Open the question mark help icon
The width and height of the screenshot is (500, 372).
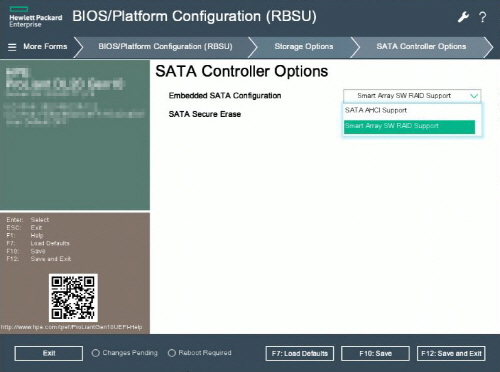482,17
